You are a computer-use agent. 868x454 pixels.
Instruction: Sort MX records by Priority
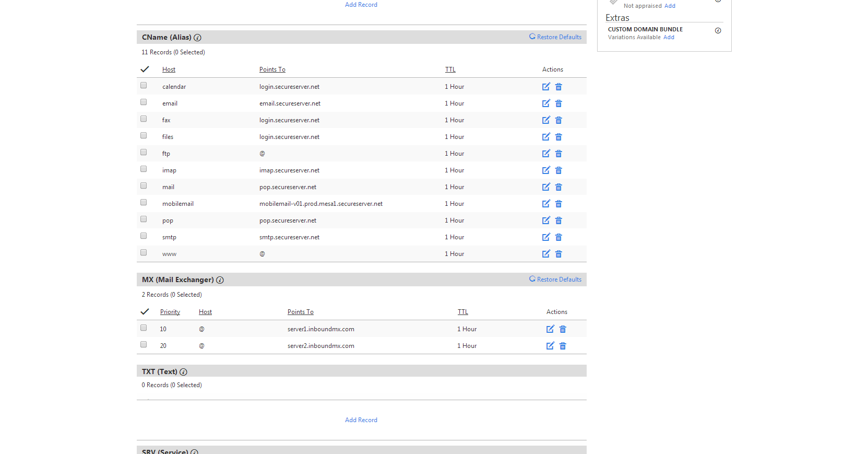click(170, 312)
